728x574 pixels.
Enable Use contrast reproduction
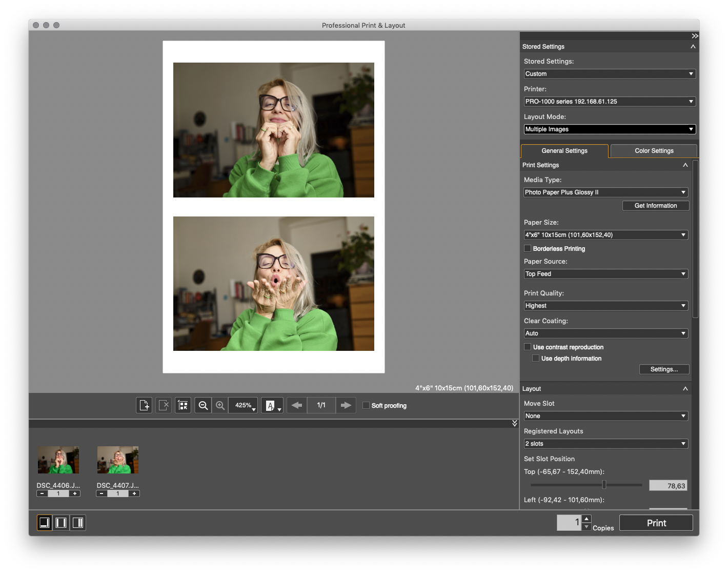point(528,347)
